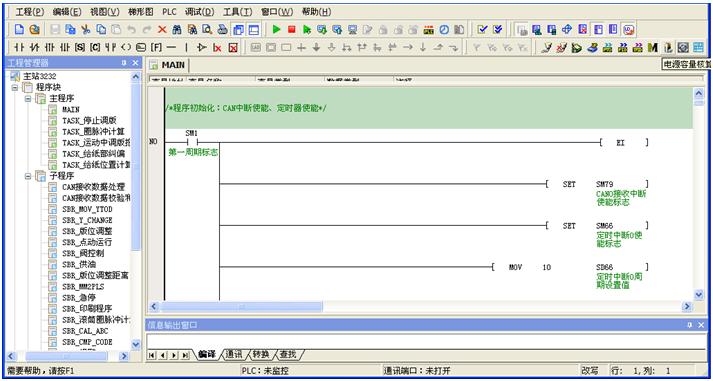713x381 pixels.
Task: Click the blue clock icon
Action: (444, 30)
